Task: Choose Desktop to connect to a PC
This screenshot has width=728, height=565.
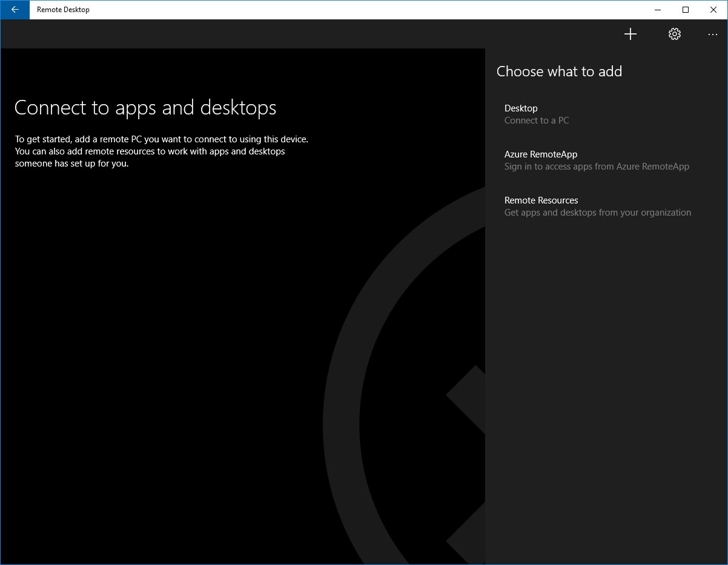Action: click(606, 114)
